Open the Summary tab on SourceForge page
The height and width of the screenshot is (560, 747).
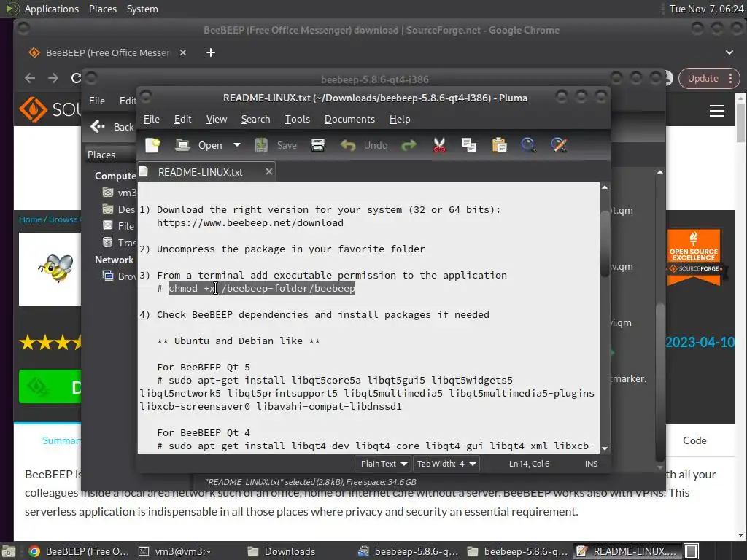point(61,440)
